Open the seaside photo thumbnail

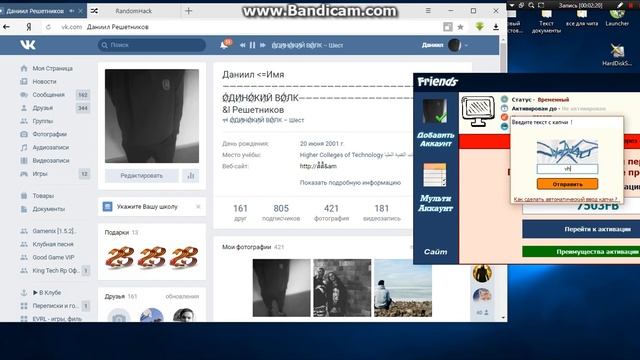point(403,288)
